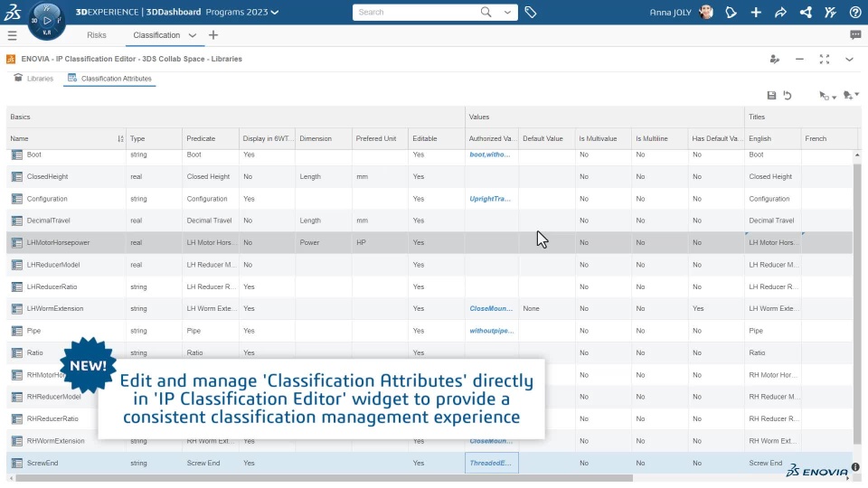This screenshot has height=488, width=868.
Task: Open the Classification tab dropdown chevron
Action: tap(192, 35)
